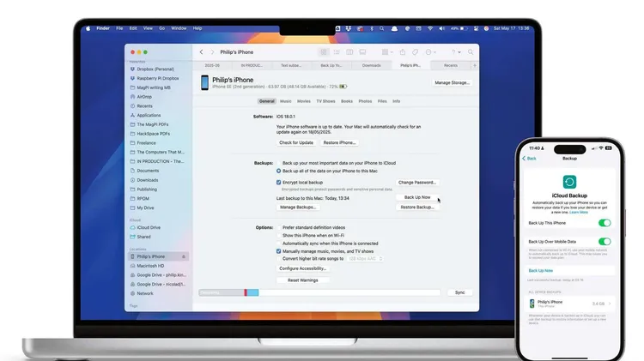Open Philip's iPhone backup row chevron on phone

point(610,304)
